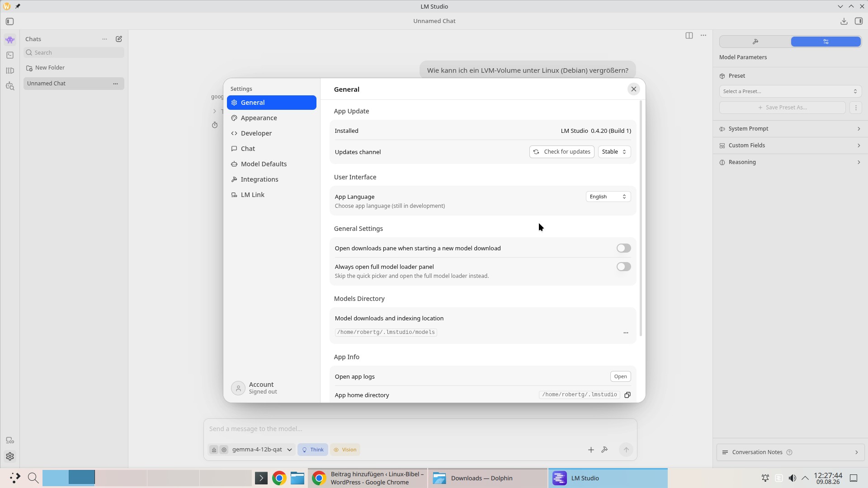Switch to Downloads — Dolphin taskbar window
Viewport: 868px width, 488px height.
(x=487, y=478)
